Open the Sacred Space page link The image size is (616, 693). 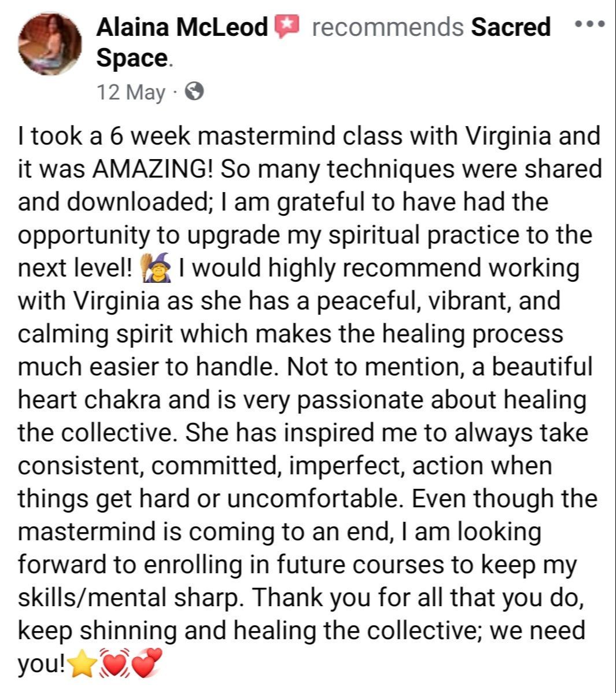tap(510, 27)
